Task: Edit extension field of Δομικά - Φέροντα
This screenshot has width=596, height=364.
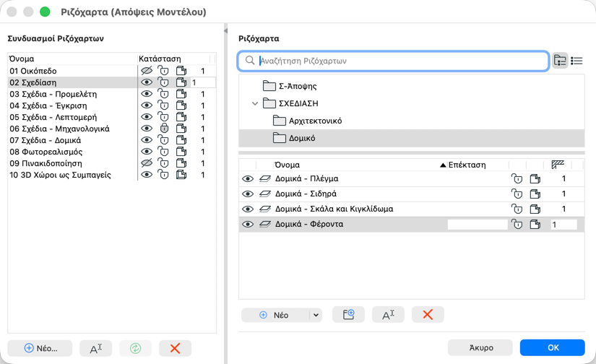Action: pos(478,225)
